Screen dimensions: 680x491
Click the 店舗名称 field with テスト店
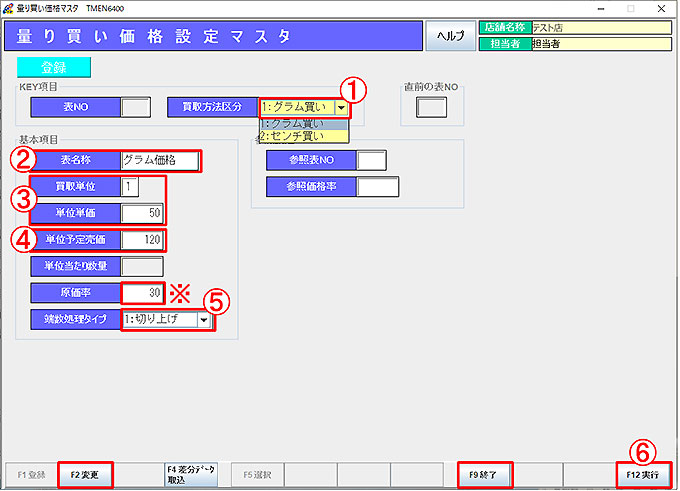point(602,28)
